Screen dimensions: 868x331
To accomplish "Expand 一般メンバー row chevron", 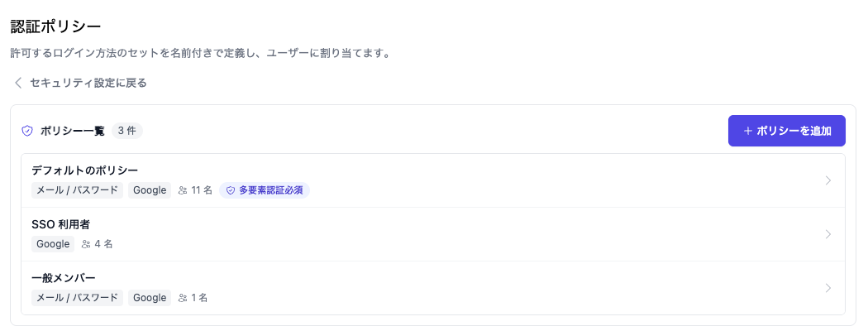I will pyautogui.click(x=828, y=288).
